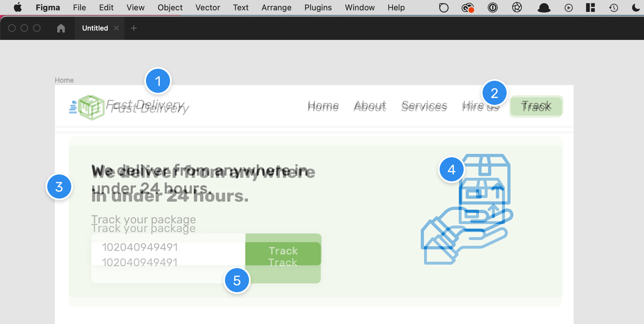Switch to the Untitled tab

point(95,28)
